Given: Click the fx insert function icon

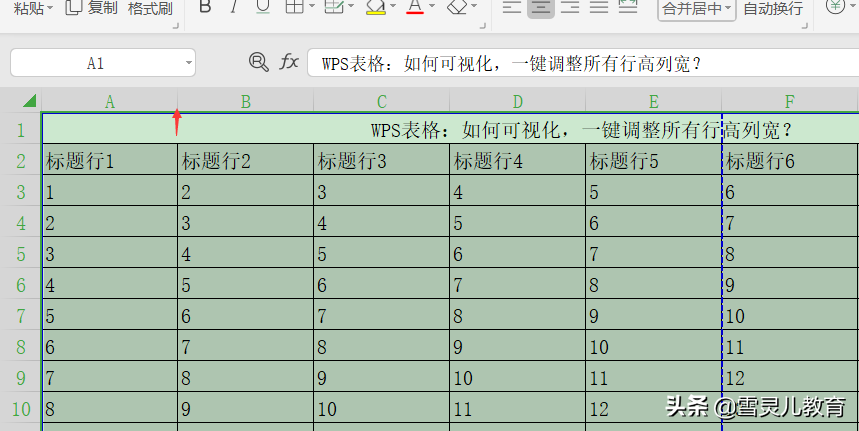Looking at the screenshot, I should tap(289, 61).
